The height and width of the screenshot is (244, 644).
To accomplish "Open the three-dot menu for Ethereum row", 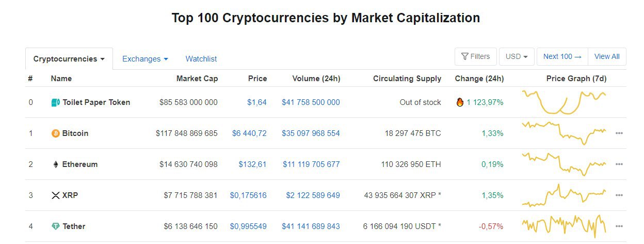I will [619, 164].
